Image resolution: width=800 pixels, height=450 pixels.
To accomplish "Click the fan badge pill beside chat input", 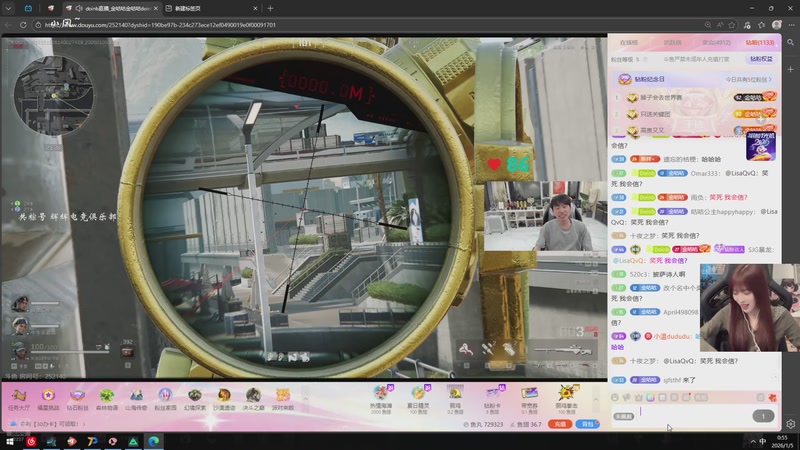I will click(x=623, y=416).
